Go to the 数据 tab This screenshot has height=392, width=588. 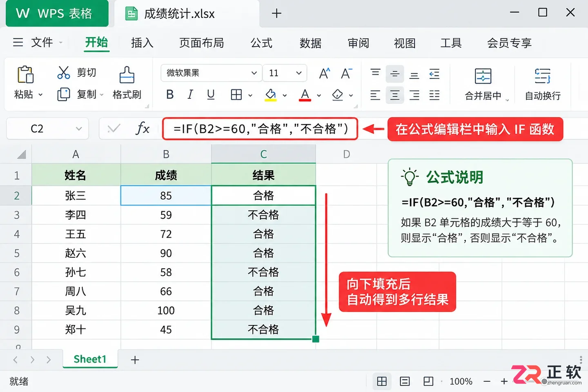tap(310, 43)
